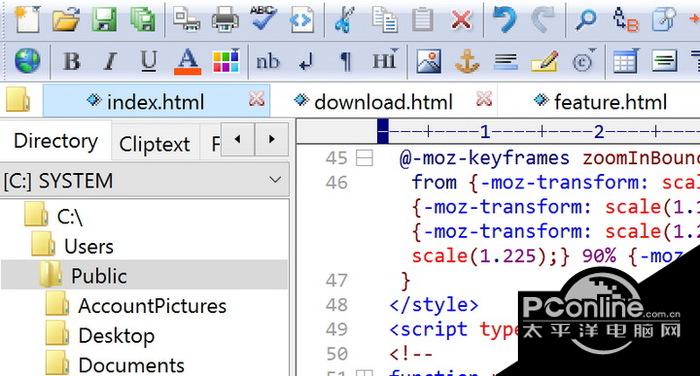Run the ABC spell check
Viewport: 700px width, 376px height.
(x=263, y=19)
